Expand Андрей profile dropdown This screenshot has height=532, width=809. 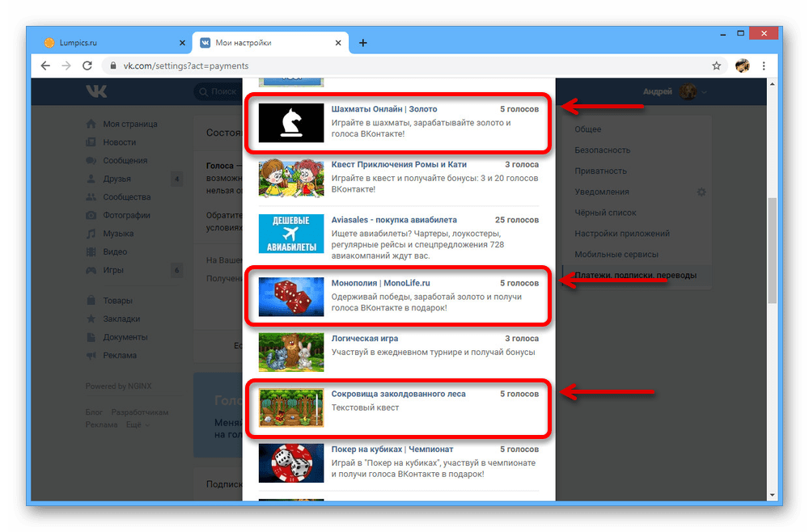click(704, 92)
